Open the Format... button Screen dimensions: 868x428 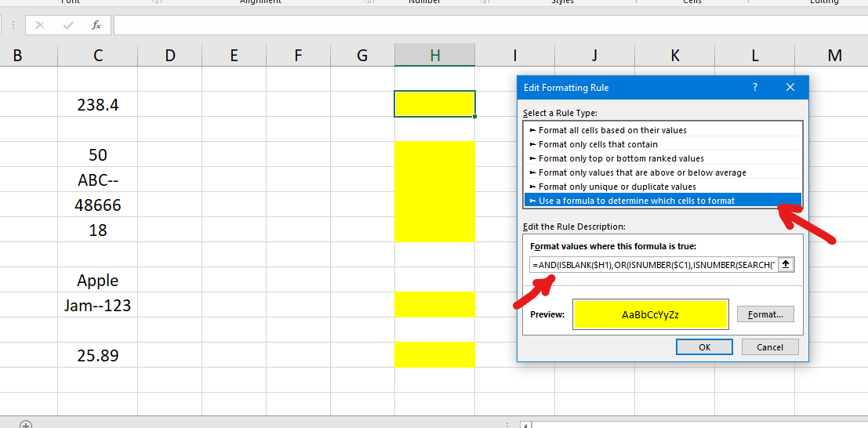[x=765, y=314]
